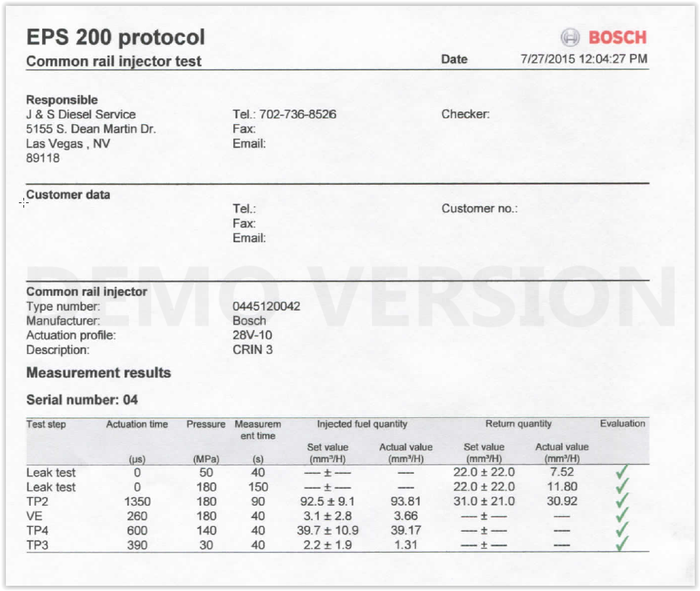This screenshot has height=591, width=700.
Task: Select the J & S Diesel Service name
Action: pyautogui.click(x=81, y=115)
